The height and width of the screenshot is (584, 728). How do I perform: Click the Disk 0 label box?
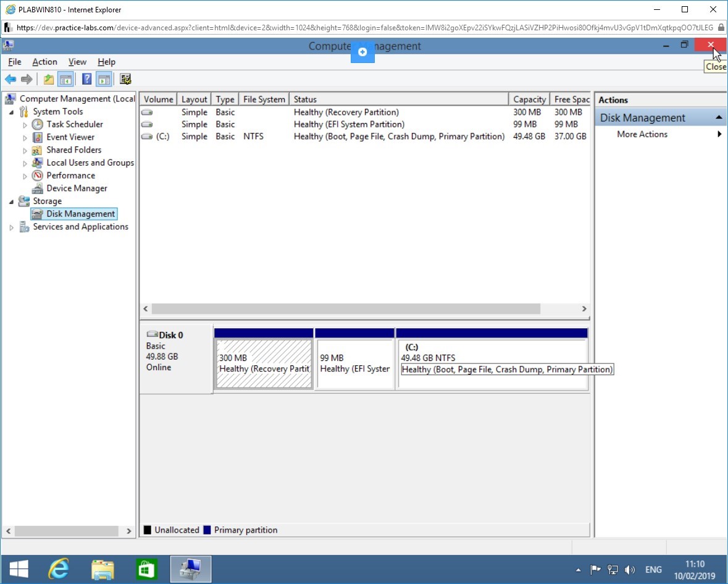[x=177, y=359]
